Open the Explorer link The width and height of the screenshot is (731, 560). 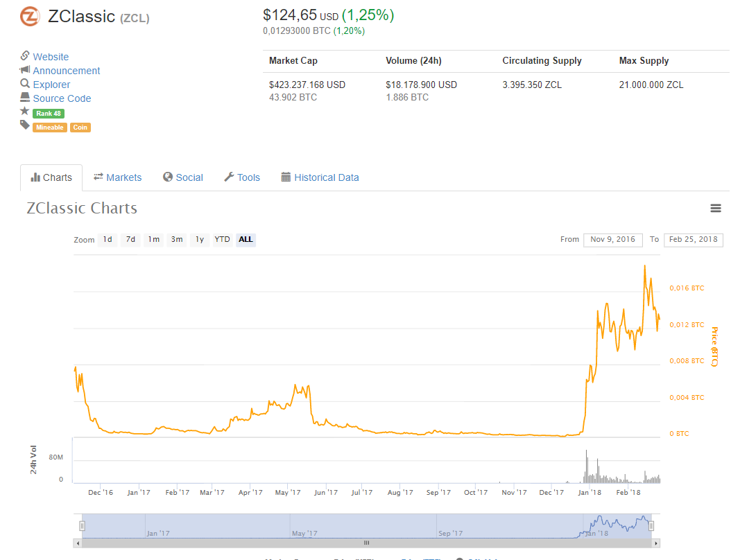click(52, 85)
